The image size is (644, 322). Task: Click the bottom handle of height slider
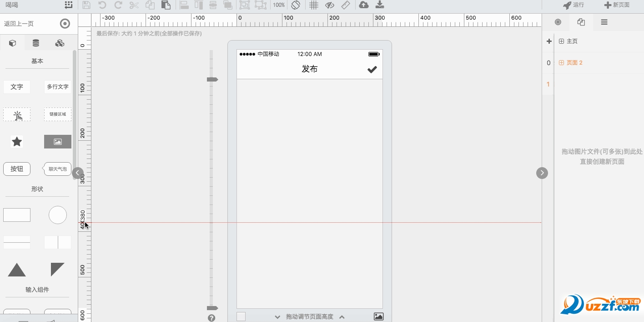212,308
